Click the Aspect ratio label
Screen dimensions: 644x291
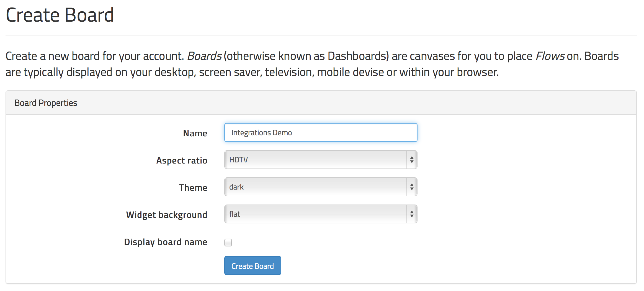click(x=182, y=160)
